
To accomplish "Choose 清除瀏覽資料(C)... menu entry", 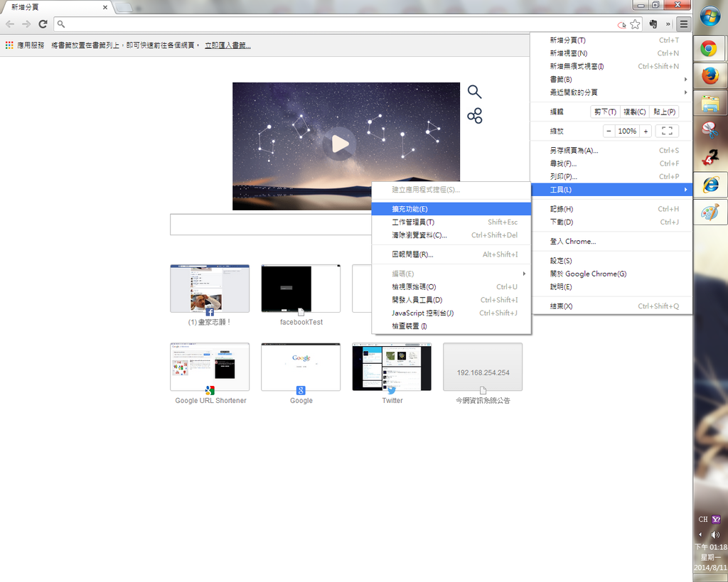I will 451,235.
